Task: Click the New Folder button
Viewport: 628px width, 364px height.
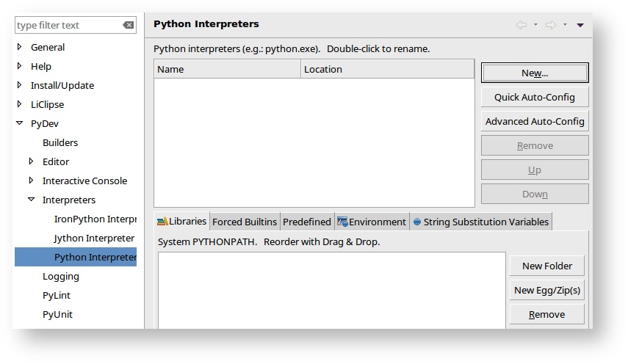Action: (x=547, y=266)
